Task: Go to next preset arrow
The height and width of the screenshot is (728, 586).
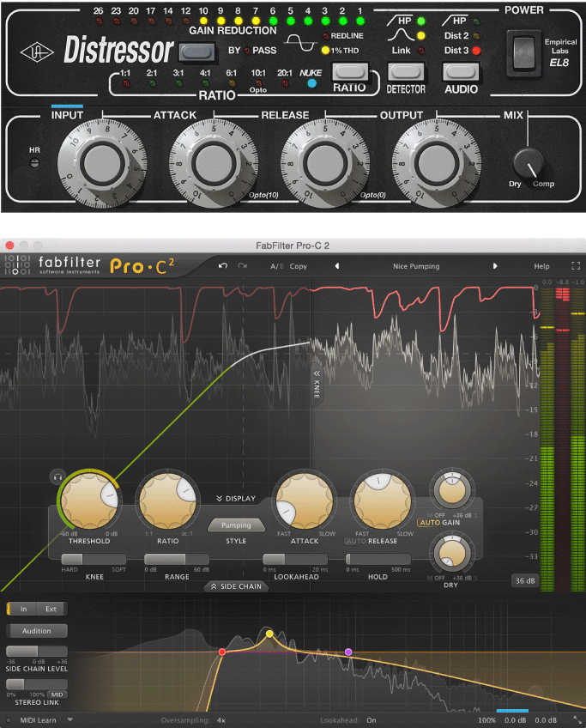Action: tap(494, 266)
